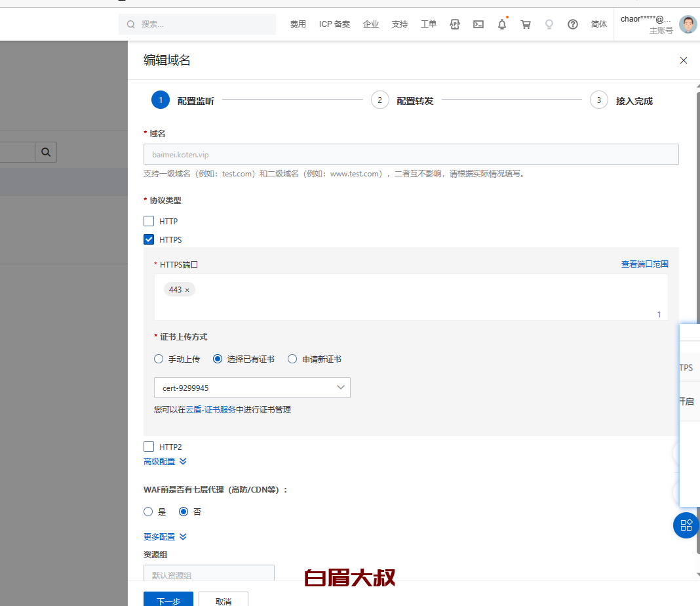700x606 pixels.
Task: Click the 域名 input field baimei.koten.vip
Action: (x=411, y=154)
